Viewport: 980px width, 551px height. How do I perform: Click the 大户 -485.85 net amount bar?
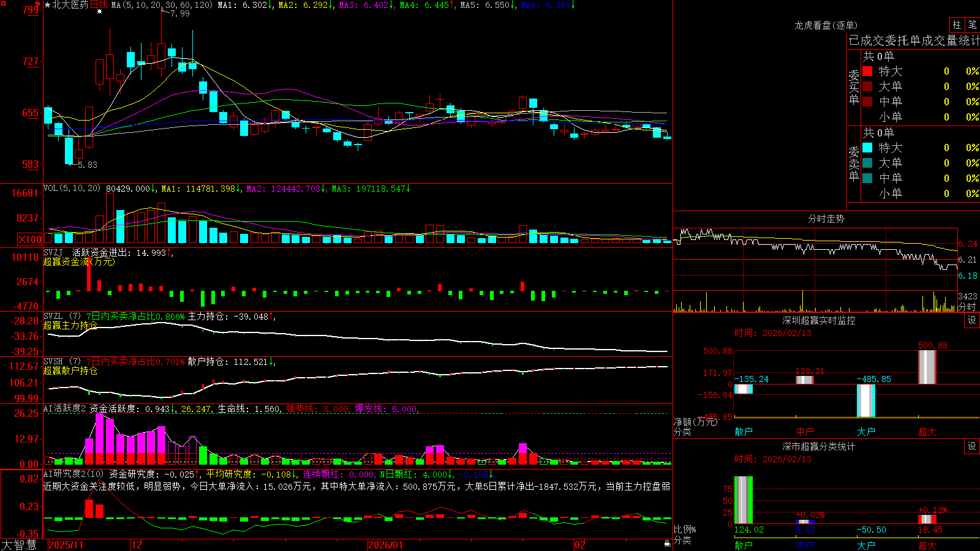tap(866, 400)
